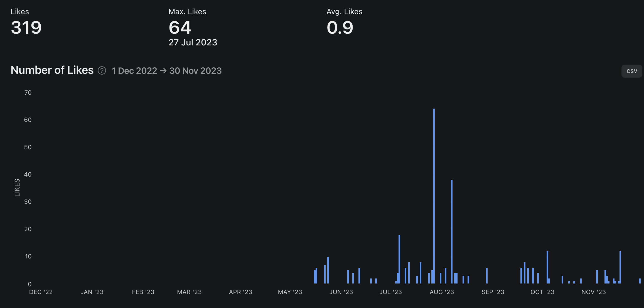The width and height of the screenshot is (644, 308).
Task: Click the 60 y-axis tick label
Action: tap(28, 120)
